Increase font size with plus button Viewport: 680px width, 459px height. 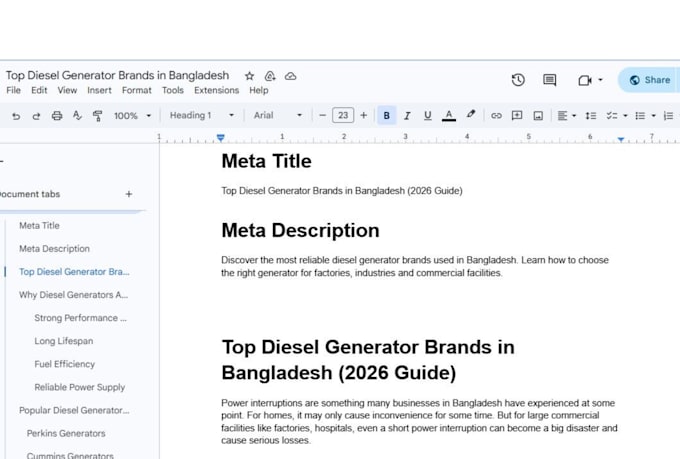pyautogui.click(x=363, y=115)
